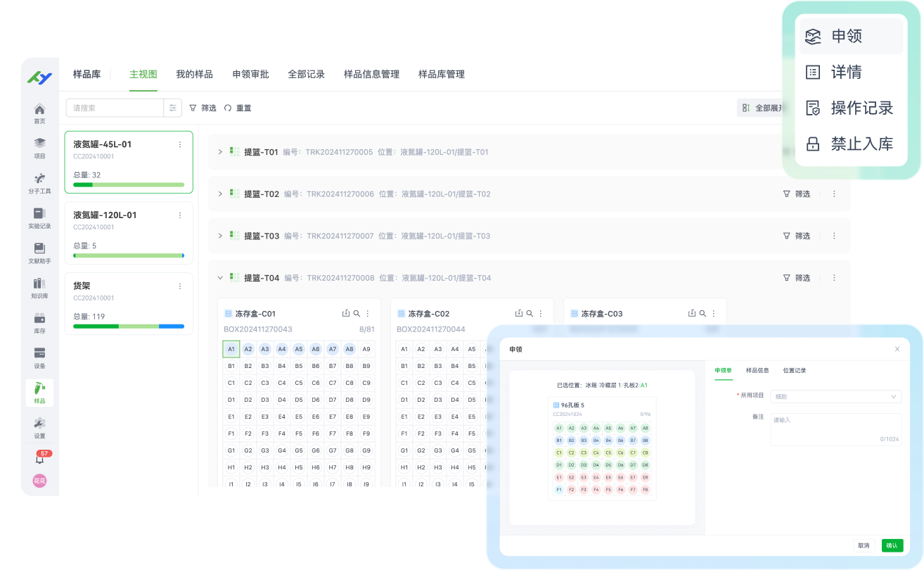Open more options for 货架 card
The image size is (924, 570).
[x=180, y=286]
